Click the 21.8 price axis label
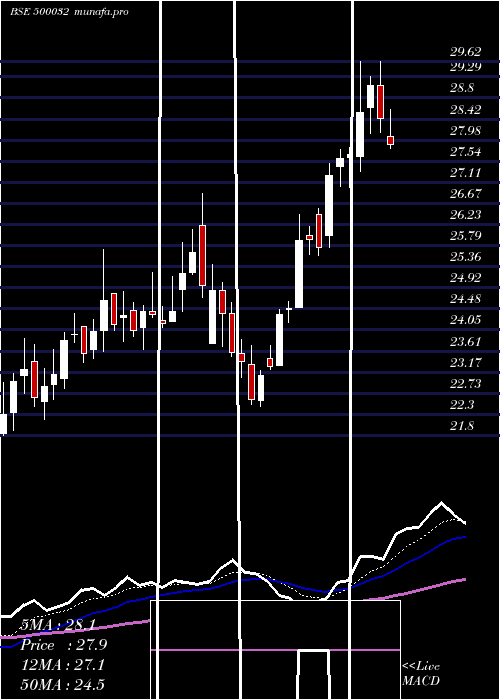The width and height of the screenshot is (500, 700). point(462,425)
